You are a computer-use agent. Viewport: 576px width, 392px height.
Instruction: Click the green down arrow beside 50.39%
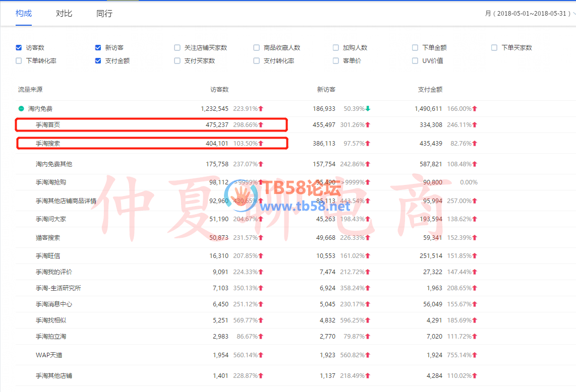click(368, 108)
